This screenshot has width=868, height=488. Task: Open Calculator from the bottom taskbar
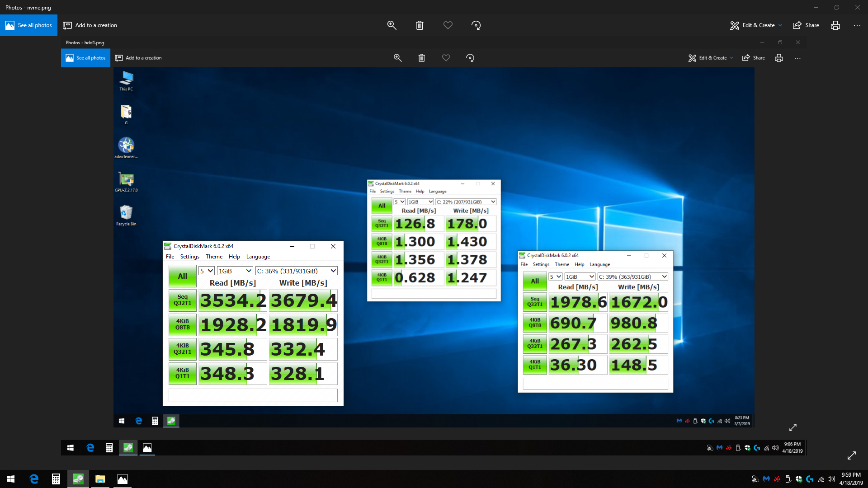coord(56,479)
